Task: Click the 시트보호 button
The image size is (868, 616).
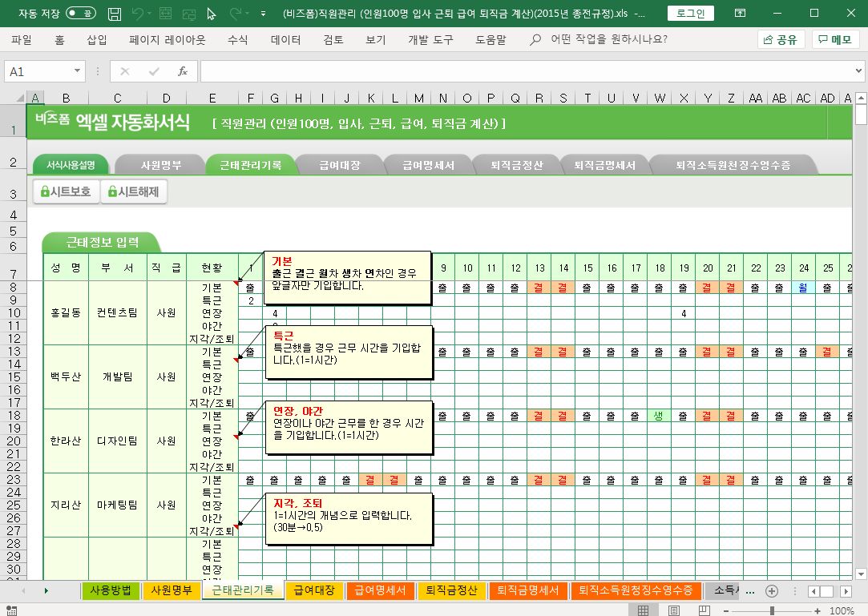Action: [x=67, y=191]
